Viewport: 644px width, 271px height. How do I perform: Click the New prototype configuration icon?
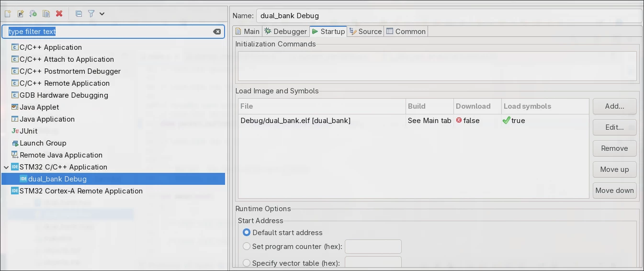(21, 14)
